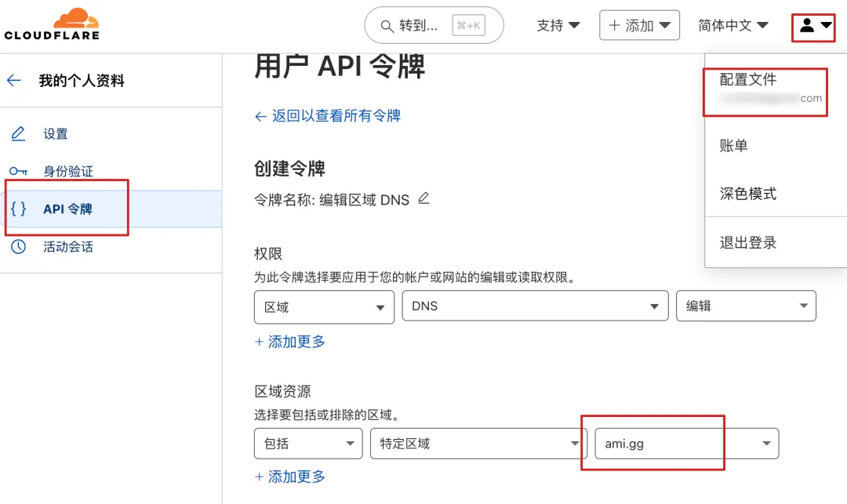Click the pencil icon next to 设置
The width and height of the screenshot is (847, 504).
tap(18, 134)
